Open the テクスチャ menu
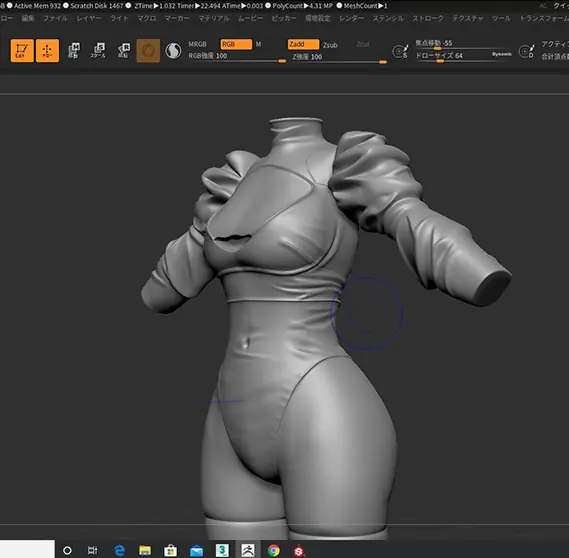 point(467,18)
